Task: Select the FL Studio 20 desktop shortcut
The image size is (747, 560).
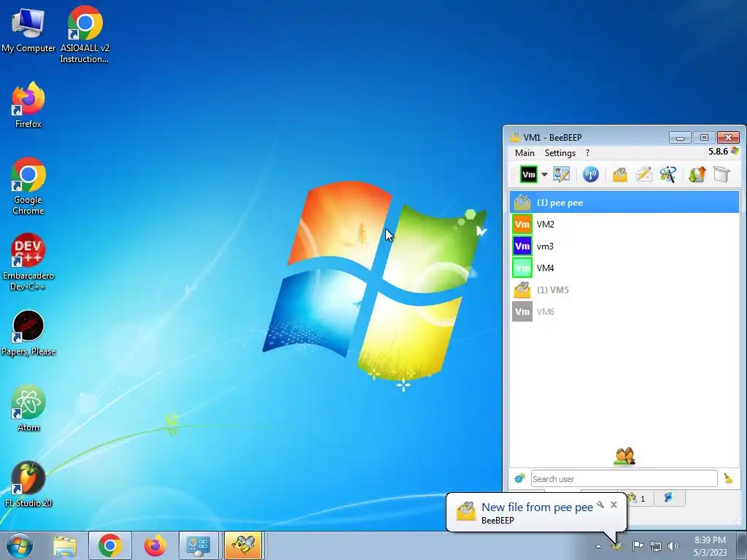Action: tap(28, 484)
